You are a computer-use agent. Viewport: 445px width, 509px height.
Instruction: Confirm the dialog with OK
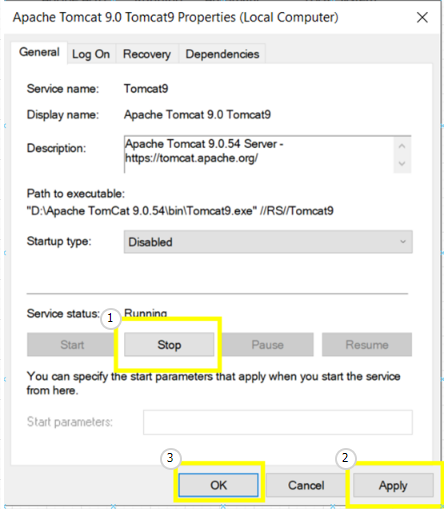coord(218,485)
